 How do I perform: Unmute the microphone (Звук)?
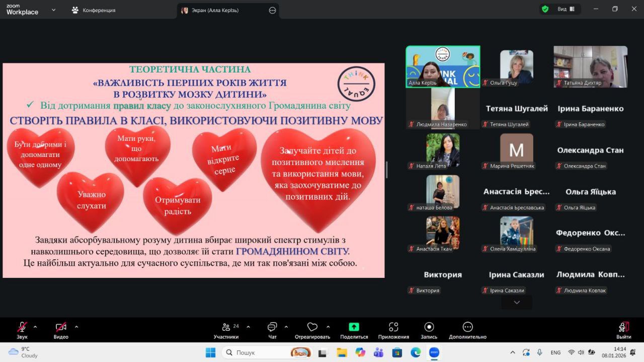click(22, 328)
